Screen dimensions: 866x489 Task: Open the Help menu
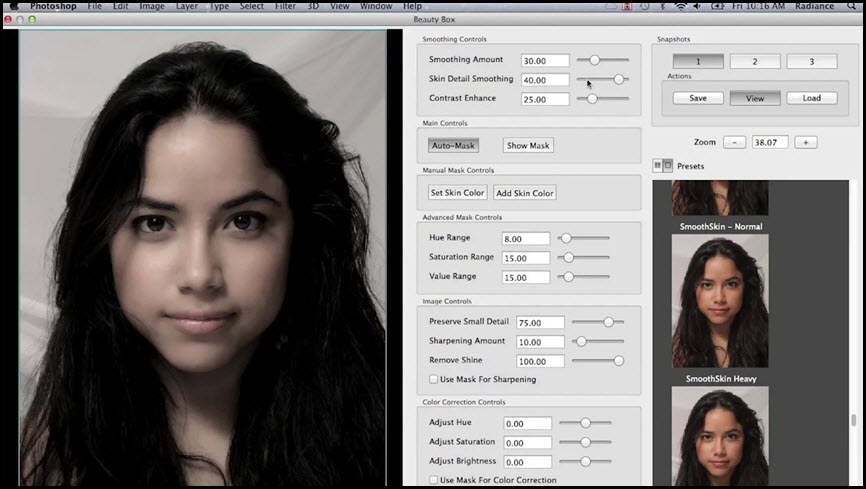(x=413, y=6)
